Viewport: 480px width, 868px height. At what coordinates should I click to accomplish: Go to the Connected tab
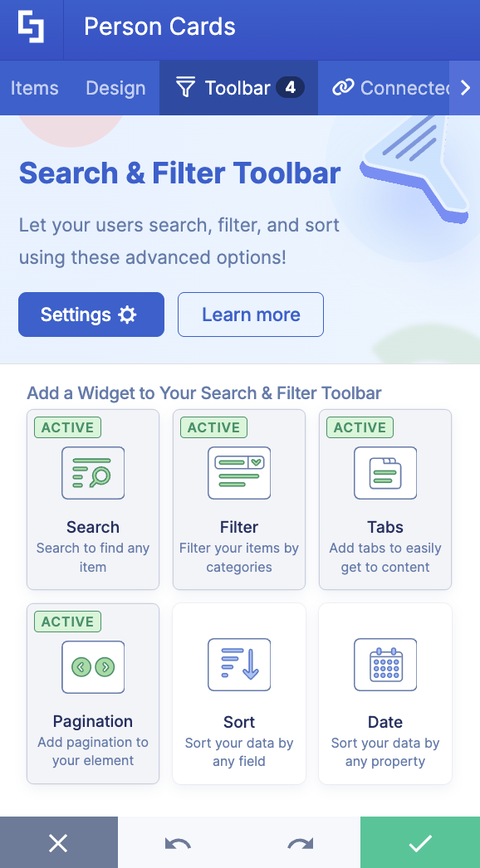[x=390, y=87]
